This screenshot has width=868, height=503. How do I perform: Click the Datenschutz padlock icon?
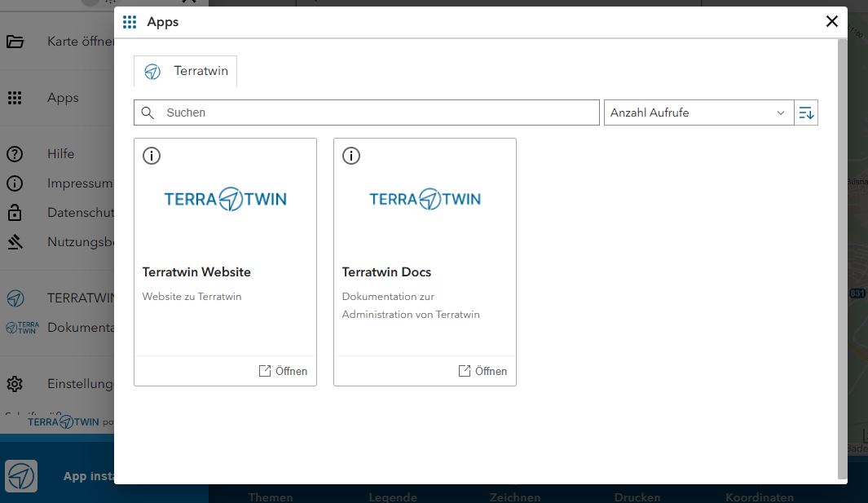15,213
